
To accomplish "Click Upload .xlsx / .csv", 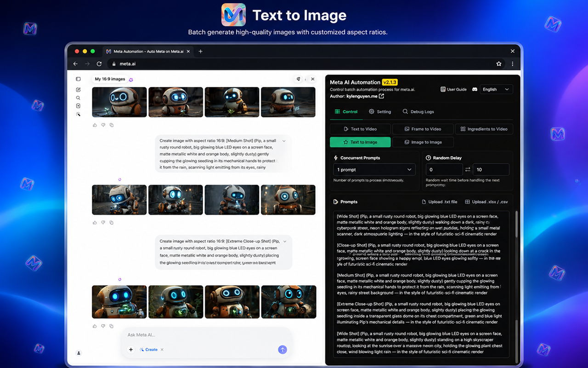I will pos(486,202).
